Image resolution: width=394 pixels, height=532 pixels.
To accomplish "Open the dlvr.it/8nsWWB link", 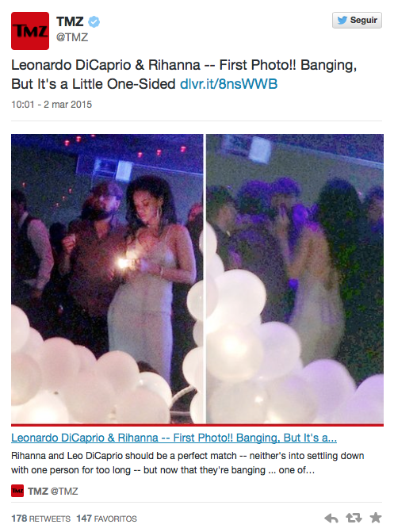I will tap(229, 84).
